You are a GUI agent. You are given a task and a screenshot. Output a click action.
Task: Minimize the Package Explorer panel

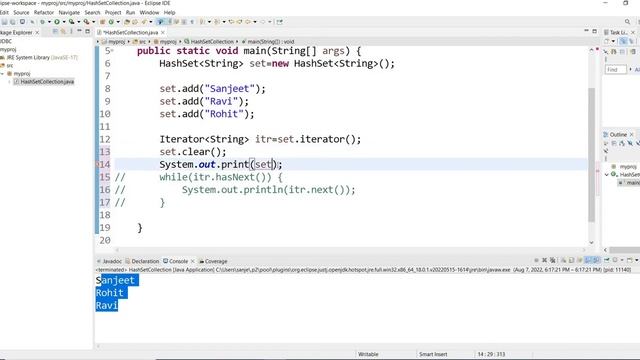click(79, 31)
